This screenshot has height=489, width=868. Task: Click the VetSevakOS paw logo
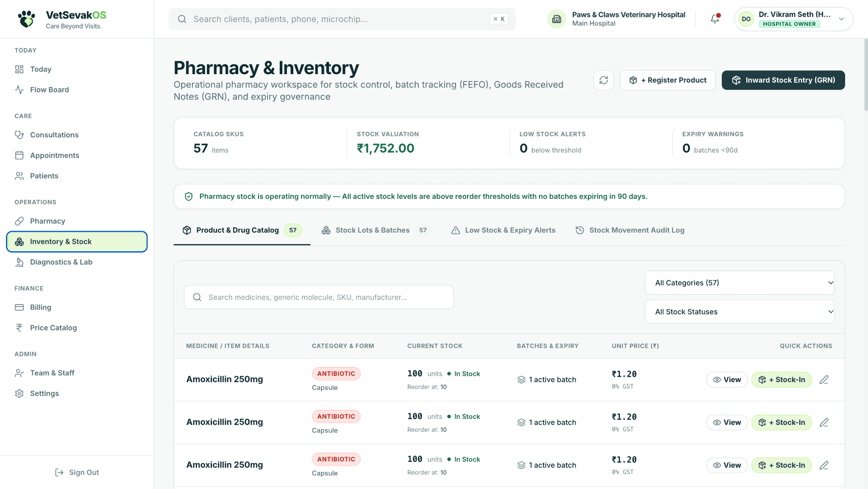click(x=27, y=19)
